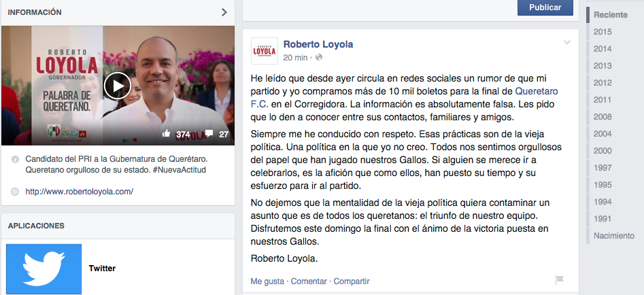Open the robertoloyola.com link
Viewport: 644px width, 295px height.
point(80,192)
